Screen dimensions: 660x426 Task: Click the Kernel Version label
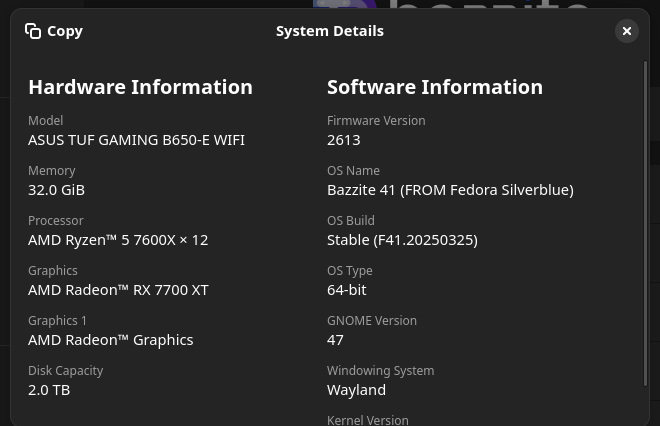pos(367,420)
